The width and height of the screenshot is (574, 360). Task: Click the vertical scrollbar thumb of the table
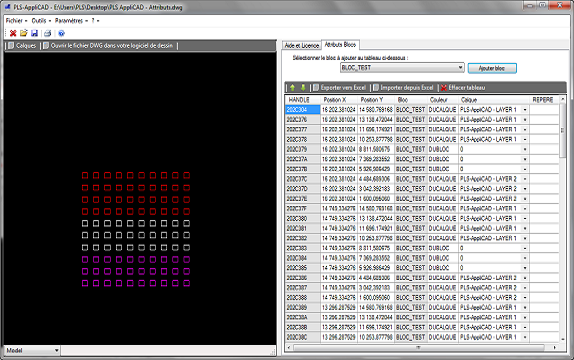pos(563,130)
